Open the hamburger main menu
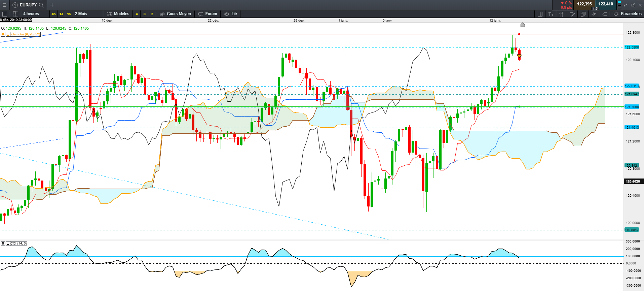 (4, 5)
